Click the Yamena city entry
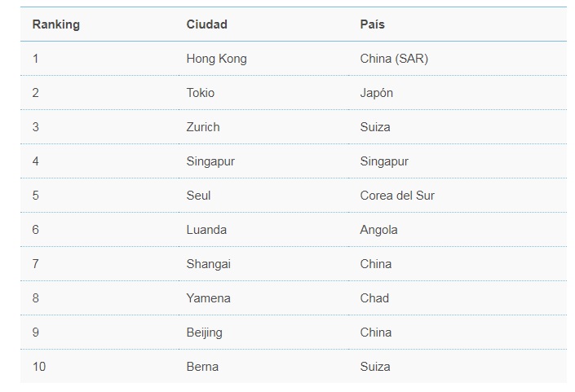Screen dimensions: 575x392 [208, 298]
